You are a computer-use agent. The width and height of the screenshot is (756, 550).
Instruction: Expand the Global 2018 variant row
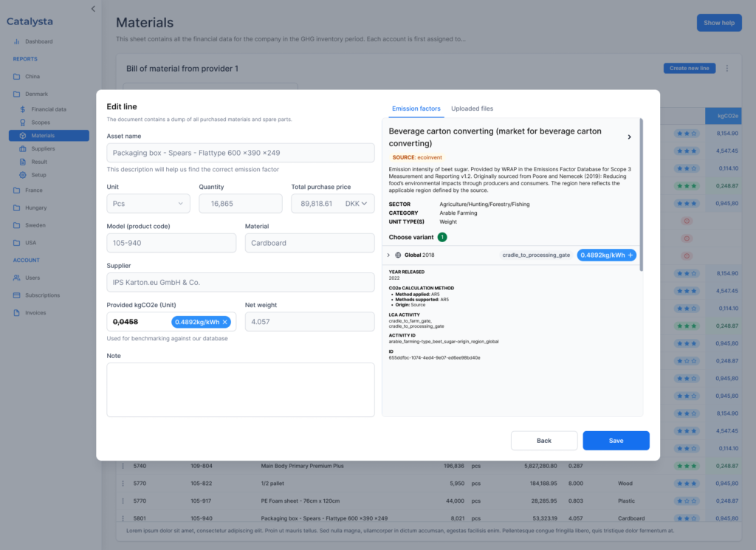coord(388,255)
